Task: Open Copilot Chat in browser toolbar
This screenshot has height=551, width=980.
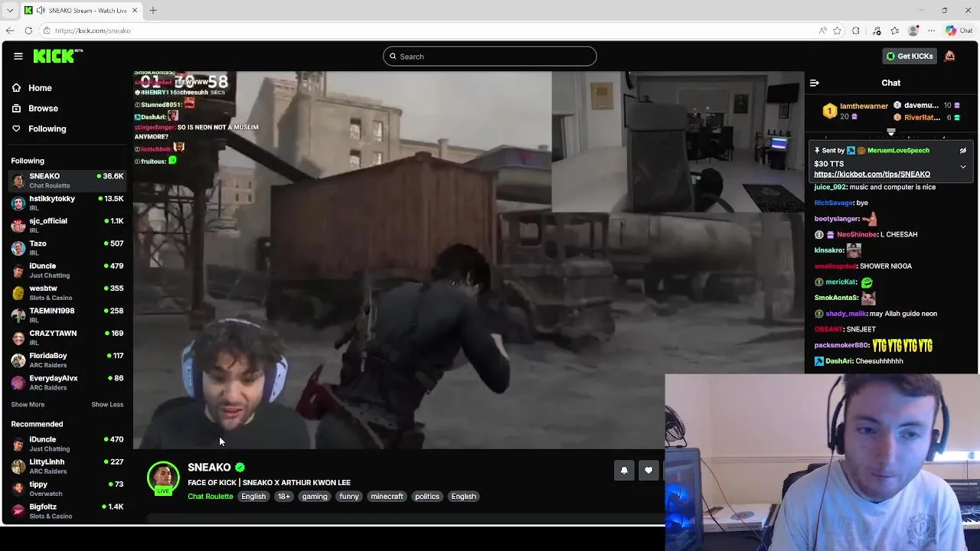Action: (959, 31)
